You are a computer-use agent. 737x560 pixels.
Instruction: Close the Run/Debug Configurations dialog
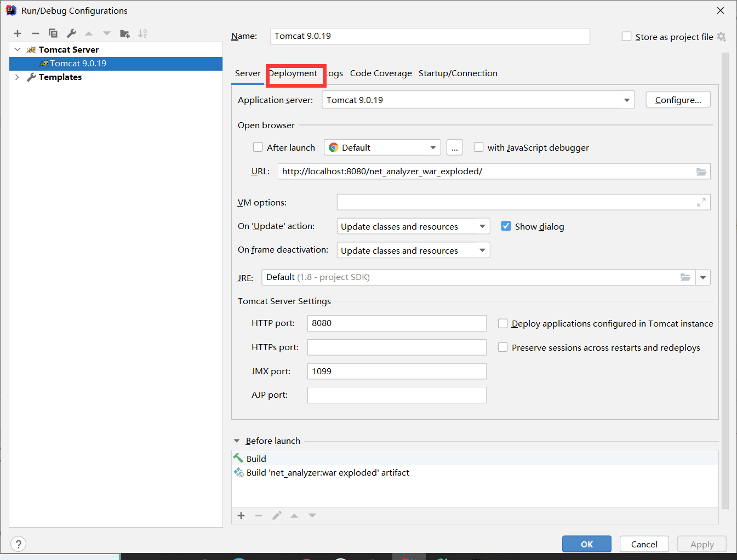[721, 10]
